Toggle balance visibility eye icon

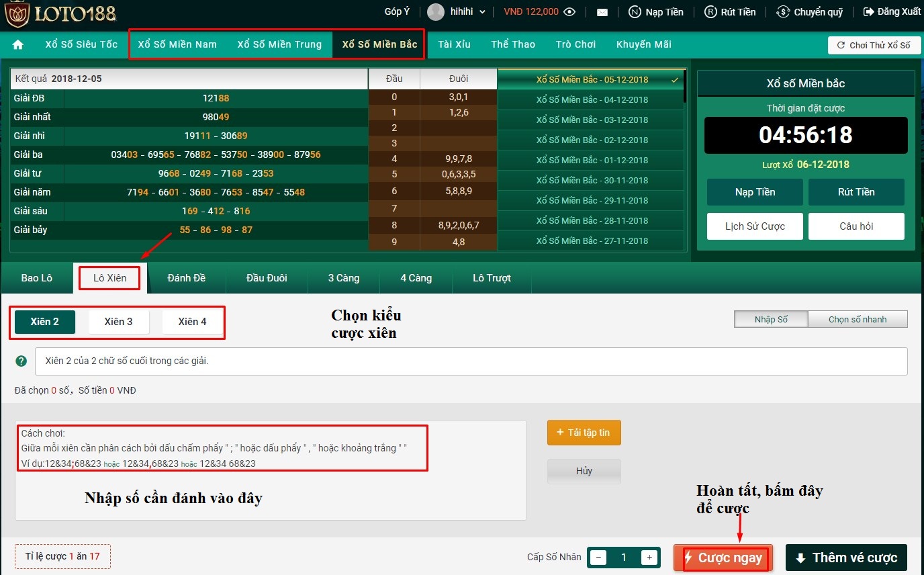click(x=570, y=12)
